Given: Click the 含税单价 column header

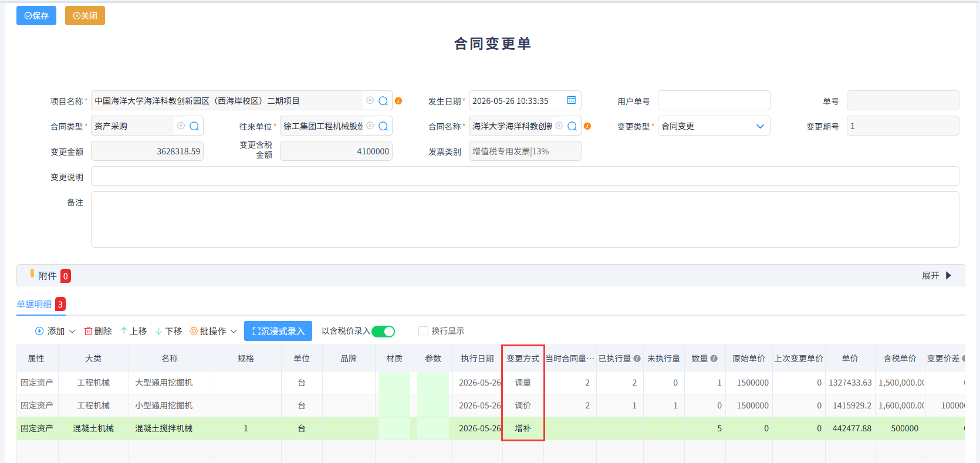Looking at the screenshot, I should 900,359.
